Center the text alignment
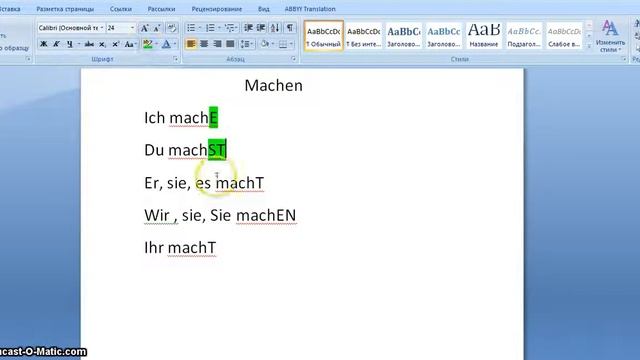Image resolution: width=640 pixels, height=360 pixels. point(204,44)
